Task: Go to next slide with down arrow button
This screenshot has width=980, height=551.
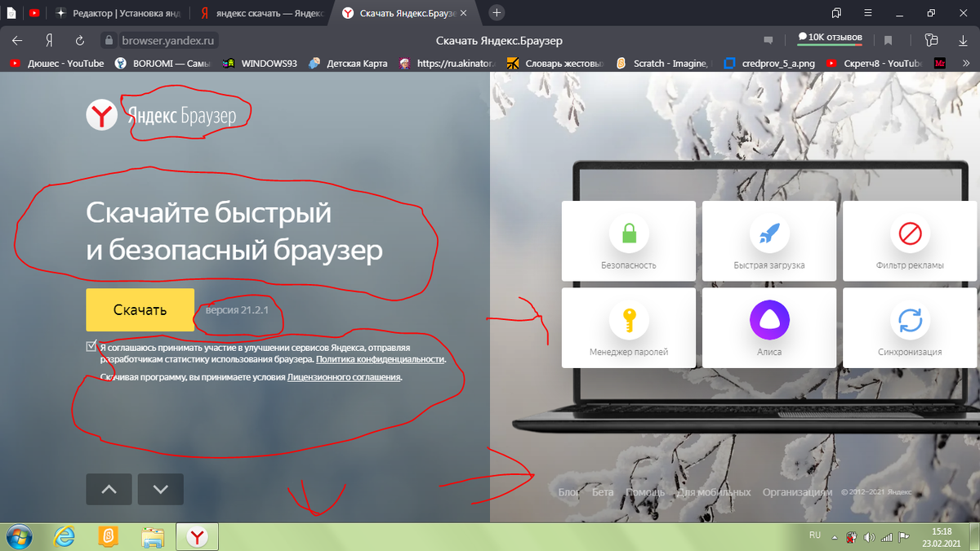Action: coord(161,489)
